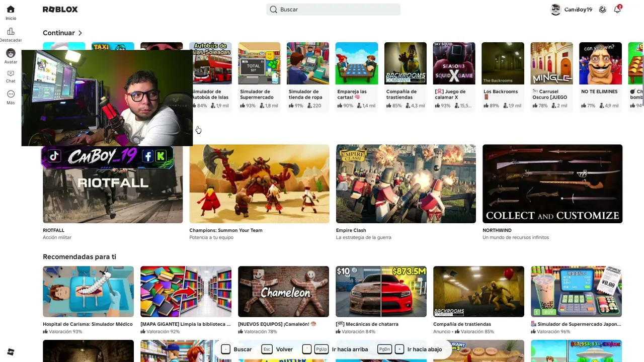The width and height of the screenshot is (644, 362).
Task: Open the Limpia la biblioteca game thumbnail
Action: pyautogui.click(x=186, y=292)
